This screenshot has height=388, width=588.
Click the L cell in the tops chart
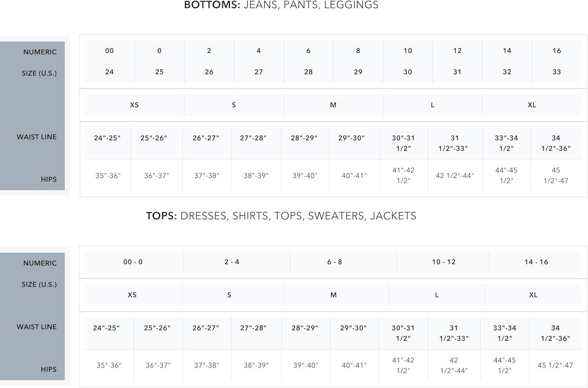(437, 295)
